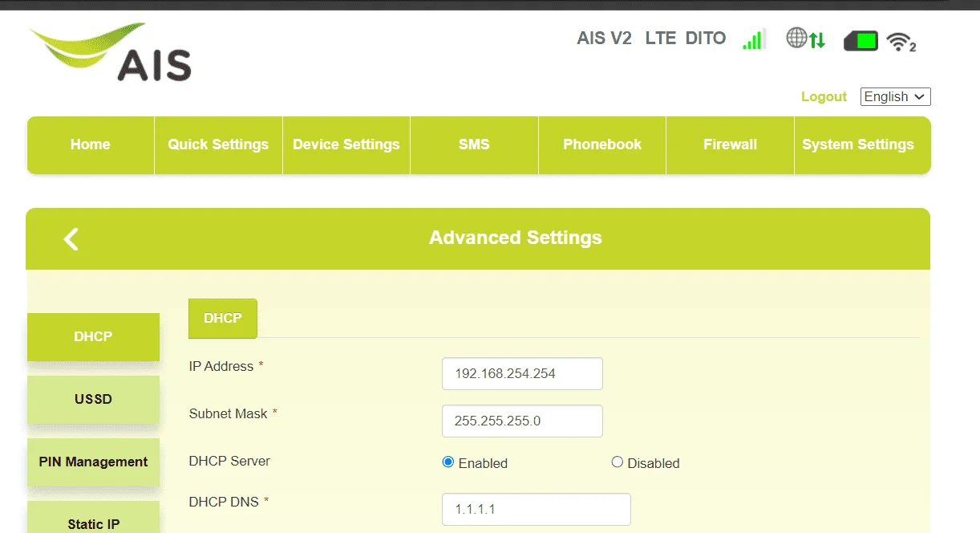Click the AIS V2 device name text
980x533 pixels.
[605, 39]
